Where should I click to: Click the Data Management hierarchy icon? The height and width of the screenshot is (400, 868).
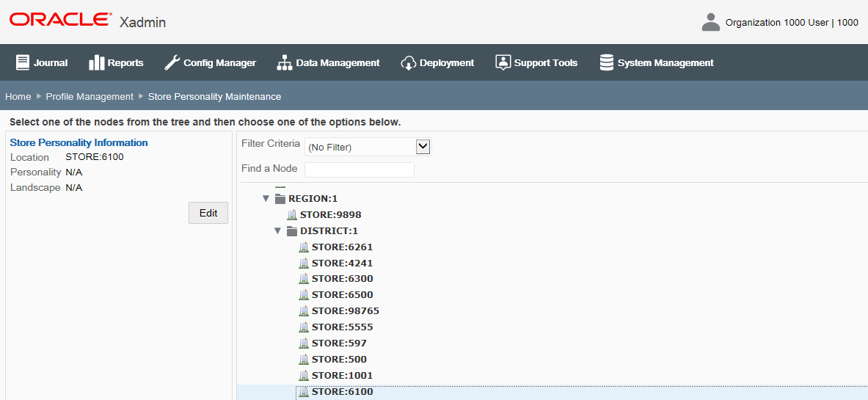[x=284, y=62]
